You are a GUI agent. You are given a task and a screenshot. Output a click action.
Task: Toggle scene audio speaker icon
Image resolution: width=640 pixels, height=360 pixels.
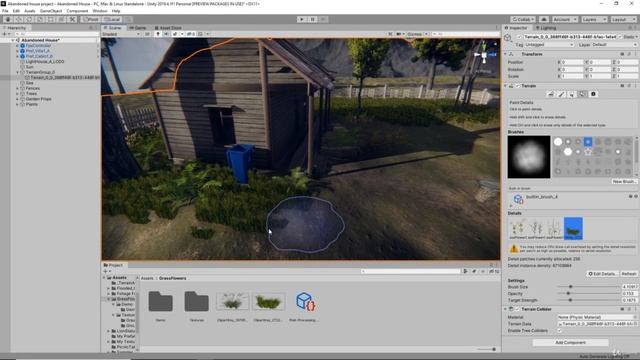(166, 34)
